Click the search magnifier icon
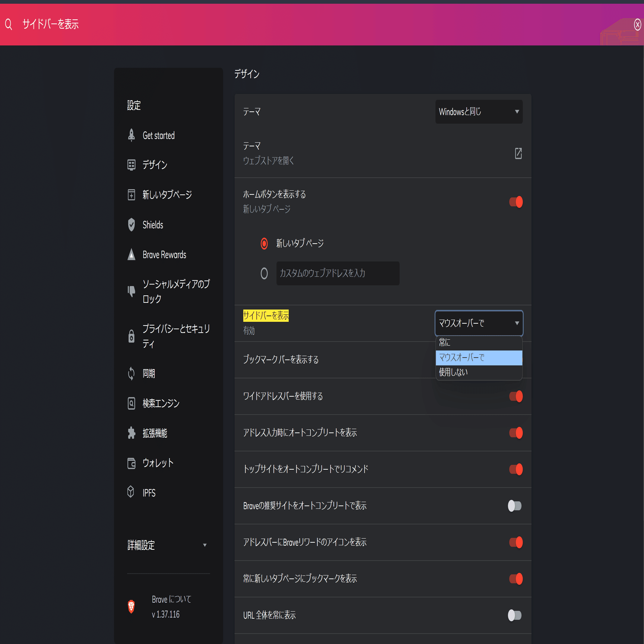This screenshot has width=644, height=644. coord(9,25)
